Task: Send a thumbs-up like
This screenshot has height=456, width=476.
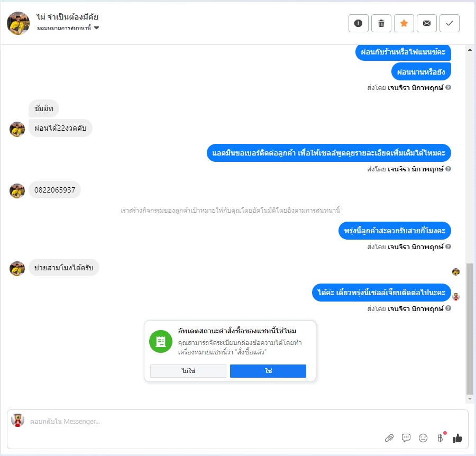Action: click(457, 438)
